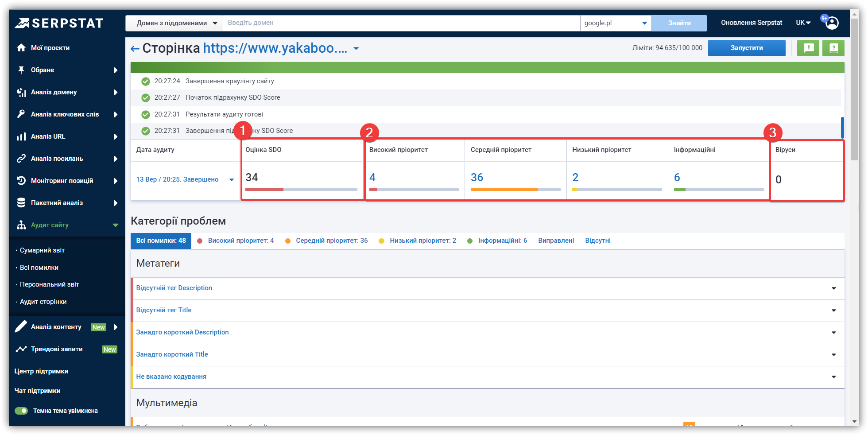Click the Знайти search button
Viewport: 868px width, 435px height.
[679, 23]
